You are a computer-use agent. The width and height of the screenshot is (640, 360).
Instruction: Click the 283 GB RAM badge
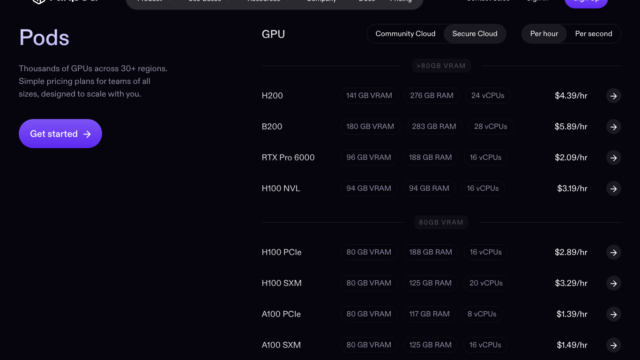click(434, 127)
